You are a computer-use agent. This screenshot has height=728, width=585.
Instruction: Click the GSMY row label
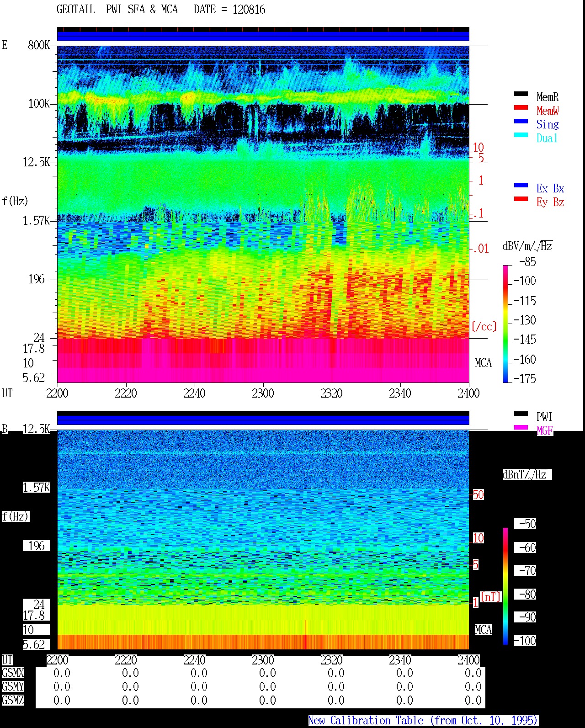point(13,686)
